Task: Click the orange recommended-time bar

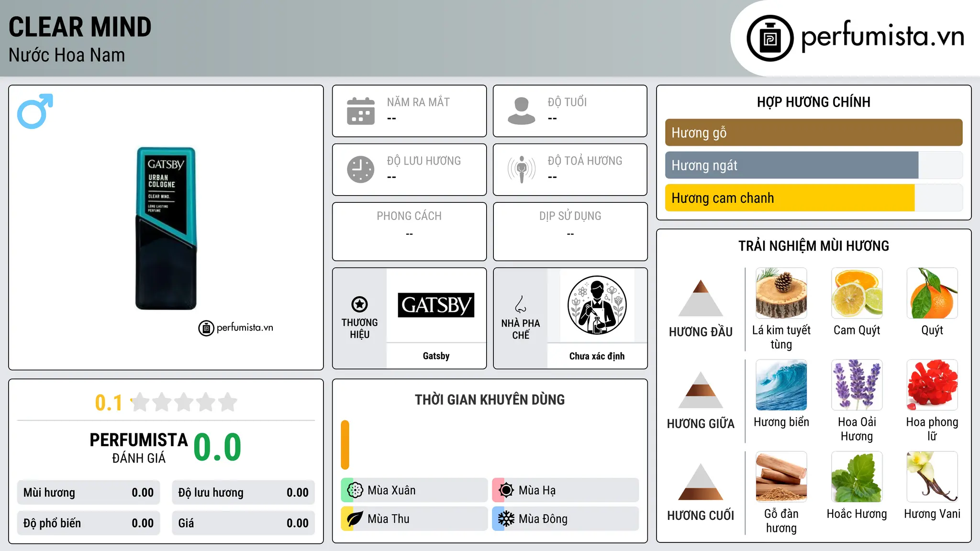Action: pos(345,445)
